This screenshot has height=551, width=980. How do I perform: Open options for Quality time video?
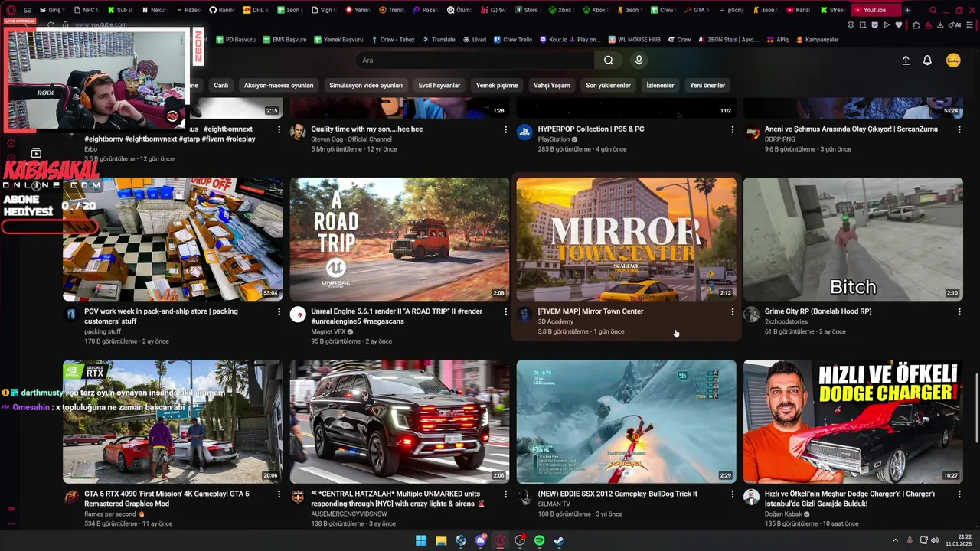[x=505, y=129]
